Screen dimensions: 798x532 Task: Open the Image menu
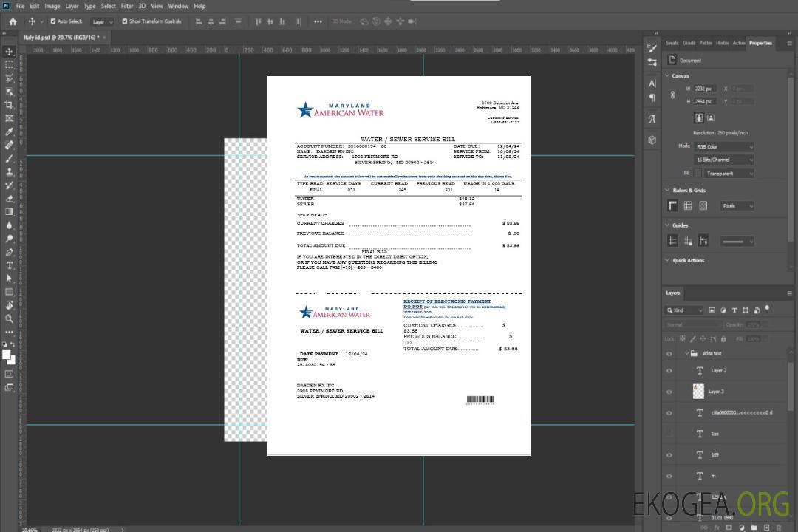52,6
